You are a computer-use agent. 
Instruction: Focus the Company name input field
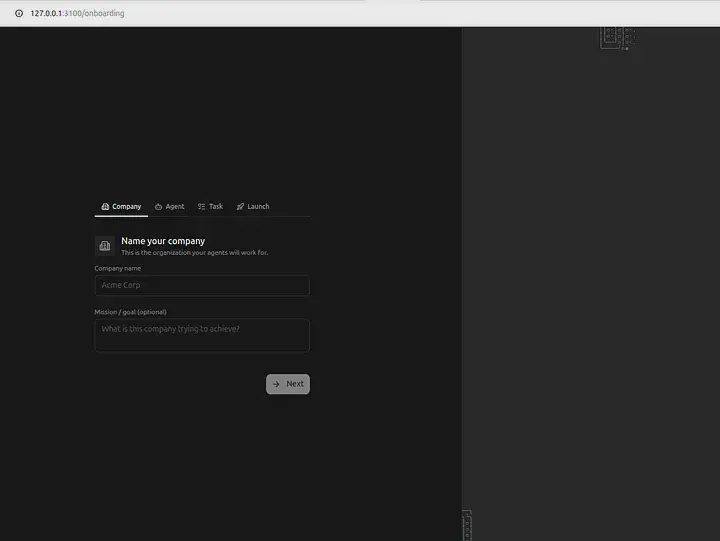[201, 286]
